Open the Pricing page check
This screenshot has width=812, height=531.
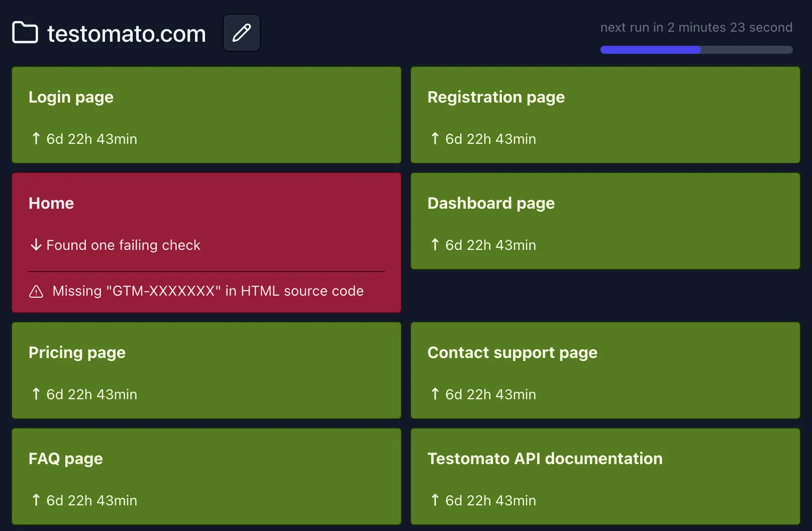point(207,371)
